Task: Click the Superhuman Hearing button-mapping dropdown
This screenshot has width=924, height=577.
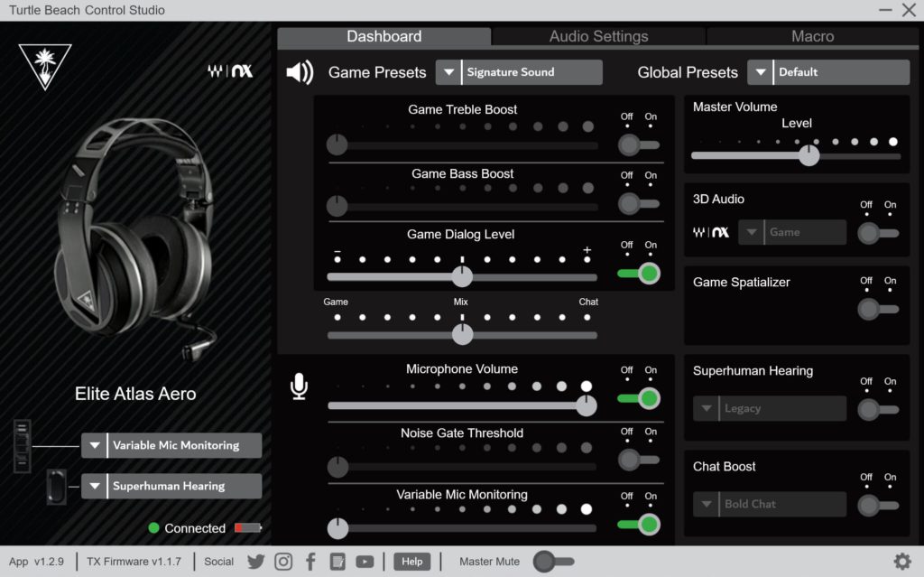Action: (171, 486)
